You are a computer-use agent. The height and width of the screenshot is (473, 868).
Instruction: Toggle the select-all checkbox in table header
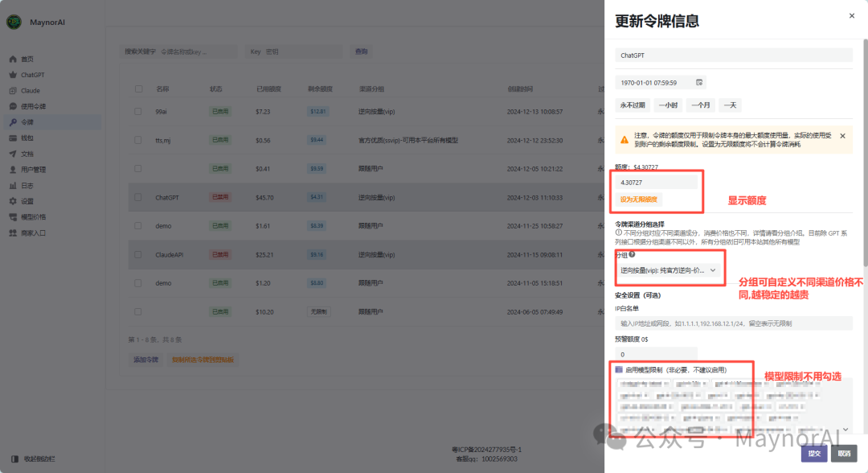coord(138,89)
